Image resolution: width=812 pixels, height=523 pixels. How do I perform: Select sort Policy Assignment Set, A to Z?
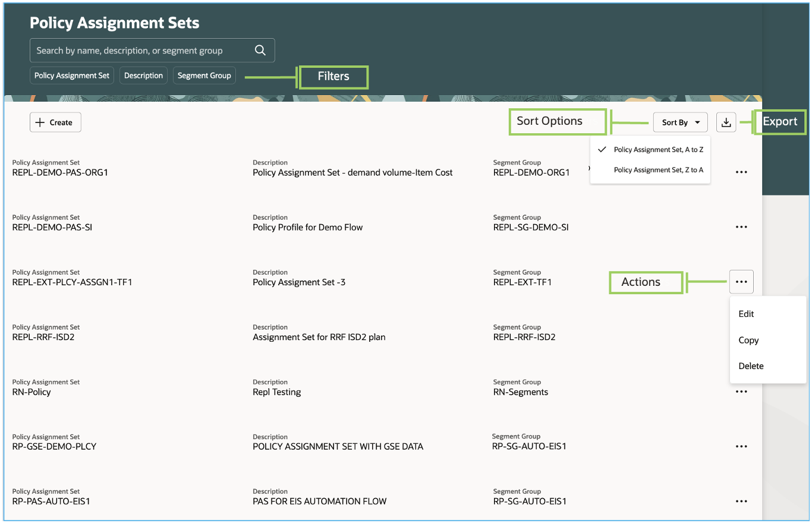658,150
